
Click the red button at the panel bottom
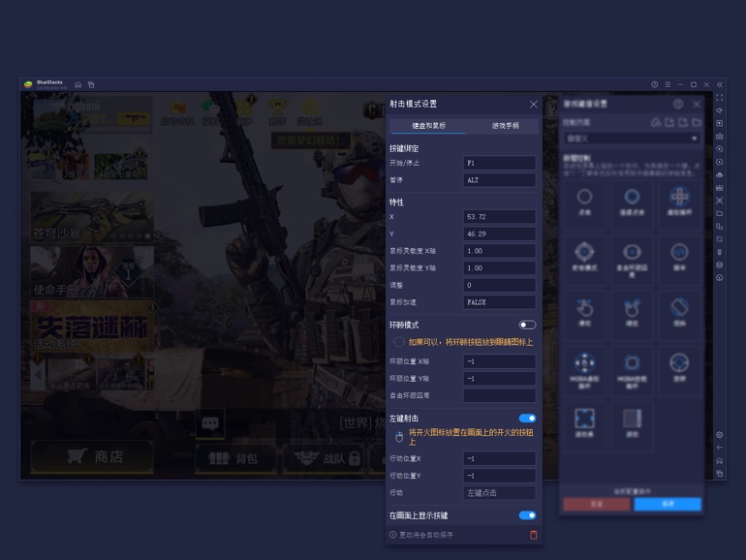point(597,504)
